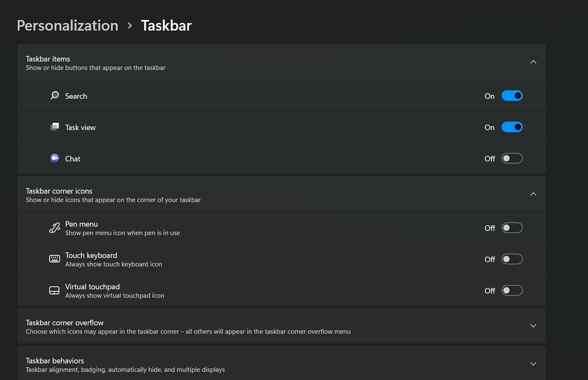
Task: Click the Task view icon
Action: [55, 127]
